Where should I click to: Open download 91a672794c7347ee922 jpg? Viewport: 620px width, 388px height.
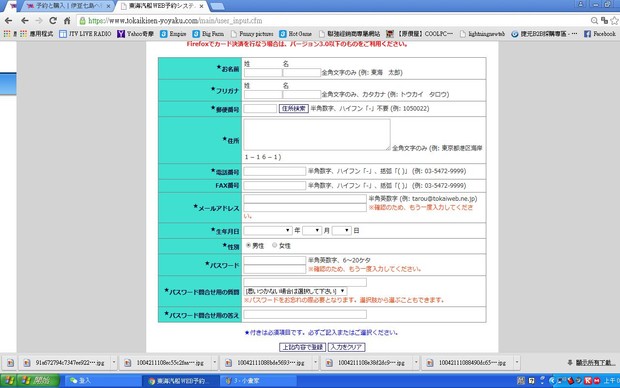tap(65, 362)
